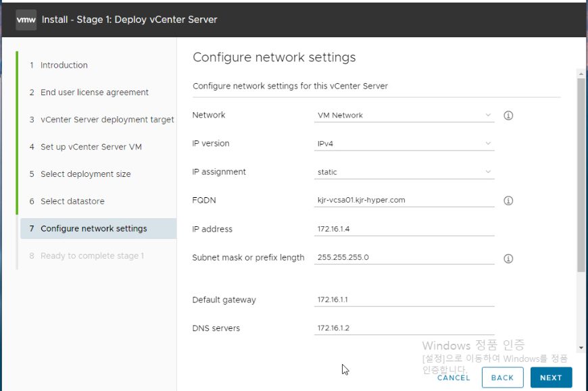Click the 'IP assignment' label

[x=219, y=172]
